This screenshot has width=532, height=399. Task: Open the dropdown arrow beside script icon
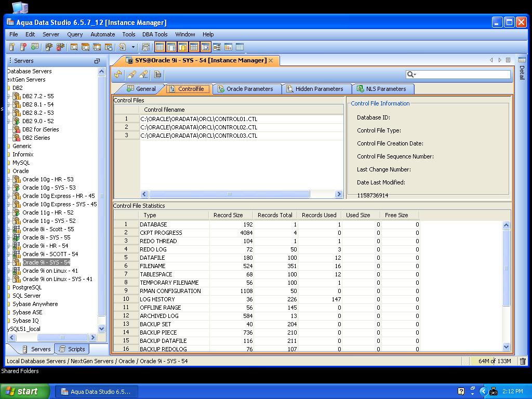pos(133,47)
